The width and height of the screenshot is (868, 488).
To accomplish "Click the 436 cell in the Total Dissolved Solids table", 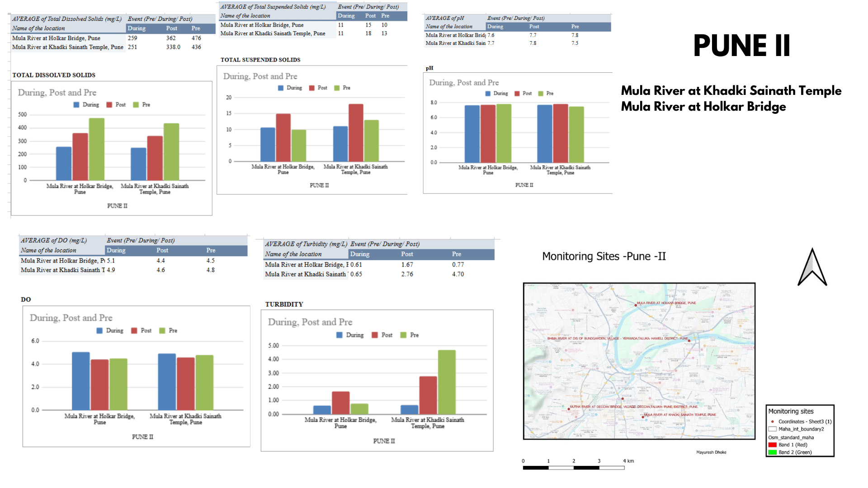I will (x=196, y=47).
